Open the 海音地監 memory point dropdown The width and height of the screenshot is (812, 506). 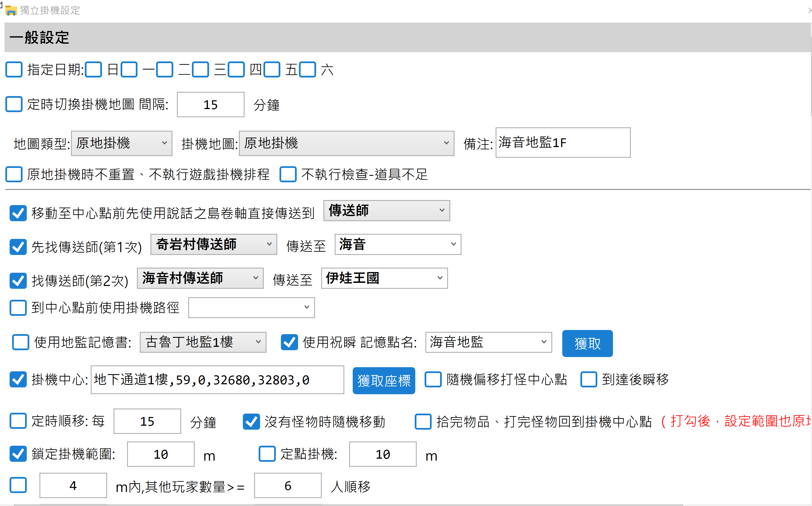tap(489, 342)
